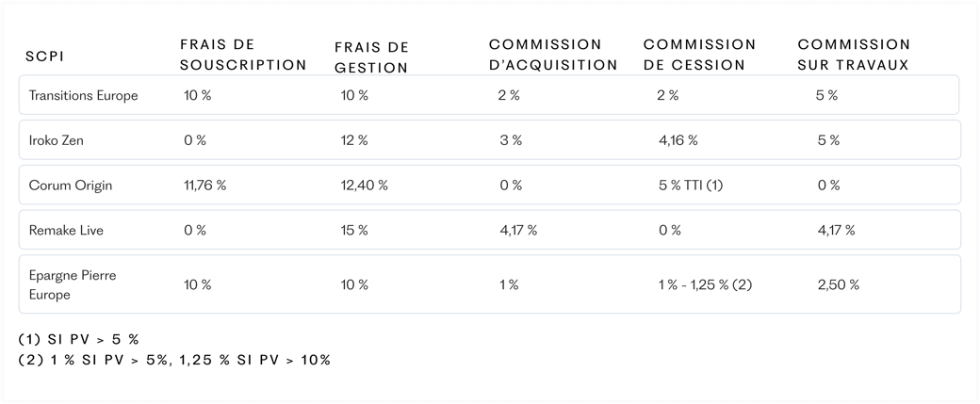
Task: Click the SCPI column header
Action: (45, 57)
